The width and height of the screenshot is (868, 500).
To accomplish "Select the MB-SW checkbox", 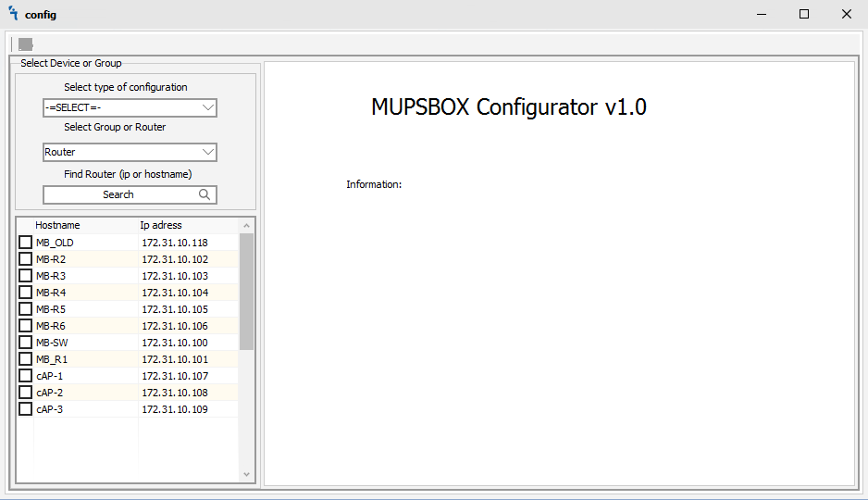I will pos(26,343).
